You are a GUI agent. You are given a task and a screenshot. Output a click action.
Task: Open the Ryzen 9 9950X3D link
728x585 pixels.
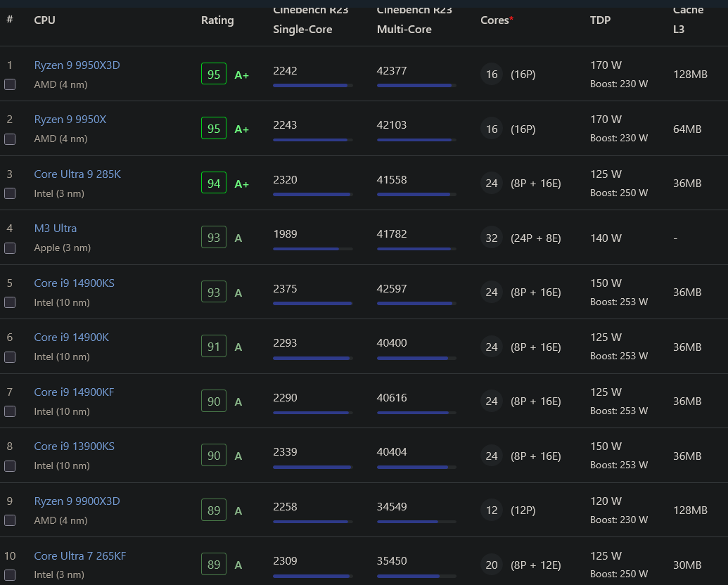point(77,65)
